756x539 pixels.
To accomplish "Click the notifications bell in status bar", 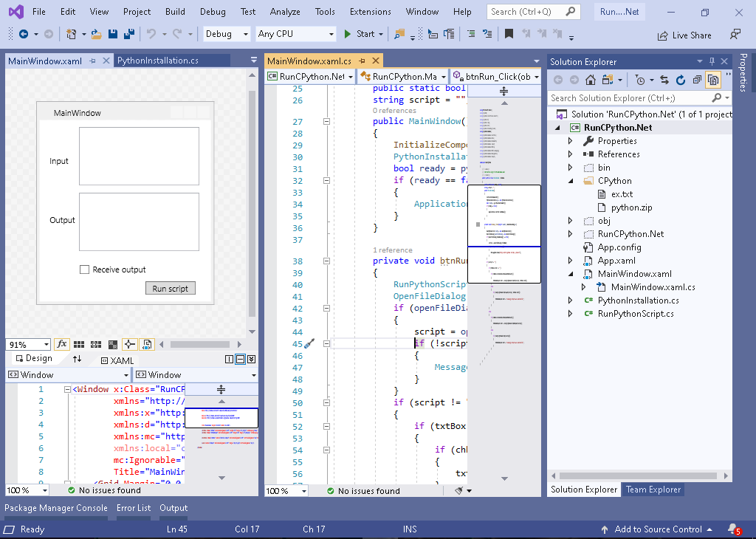I will [733, 529].
